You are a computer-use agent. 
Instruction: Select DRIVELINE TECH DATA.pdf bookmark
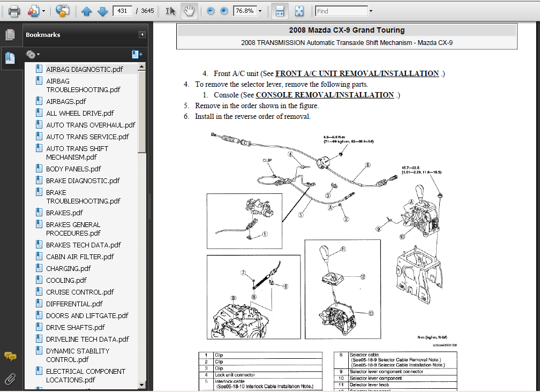(87, 340)
